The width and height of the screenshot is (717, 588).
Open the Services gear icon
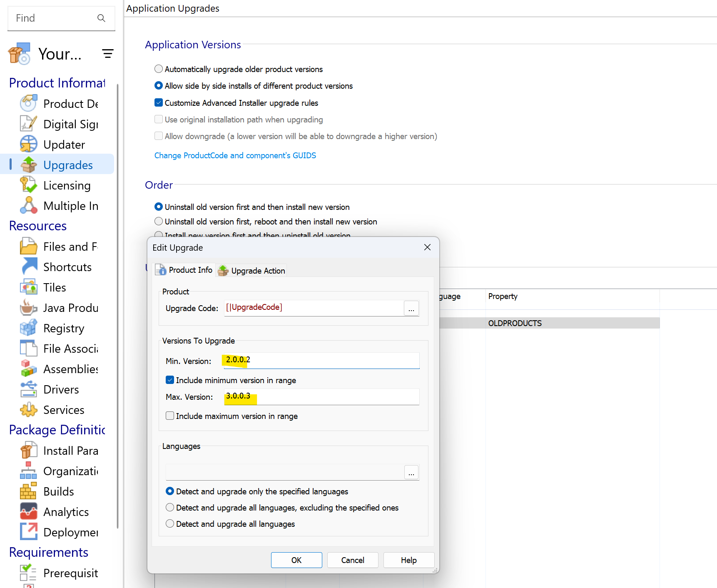pyautogui.click(x=28, y=409)
